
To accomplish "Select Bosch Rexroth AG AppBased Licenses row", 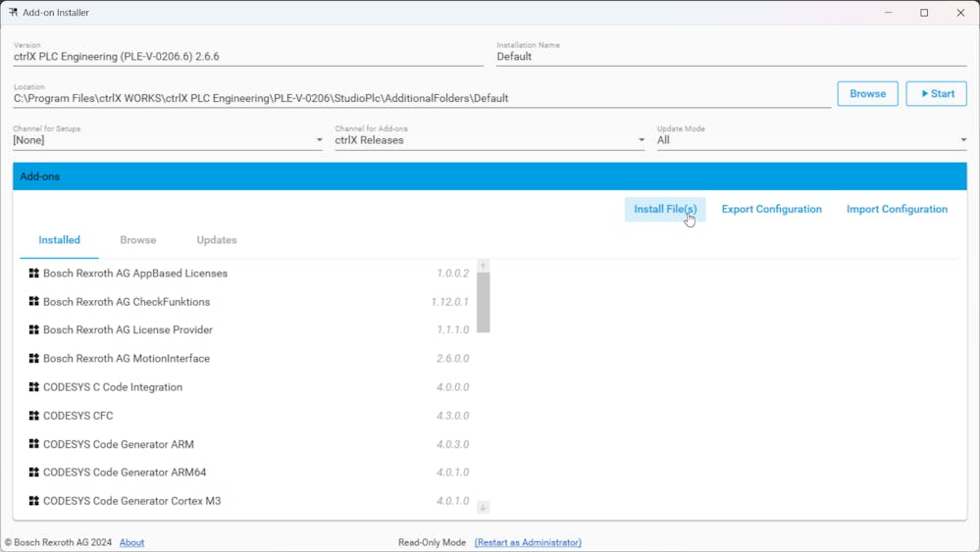I will [x=249, y=273].
